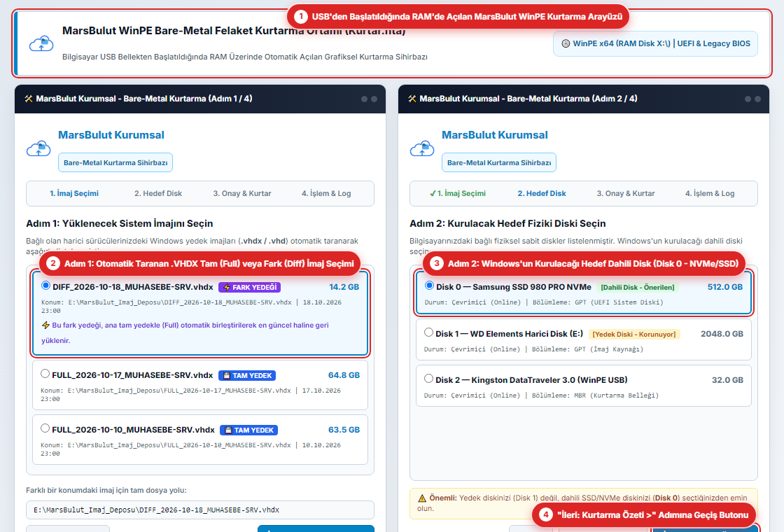Switch to 4. İşlem & Log in Adım 1 / 4 window

click(x=326, y=193)
